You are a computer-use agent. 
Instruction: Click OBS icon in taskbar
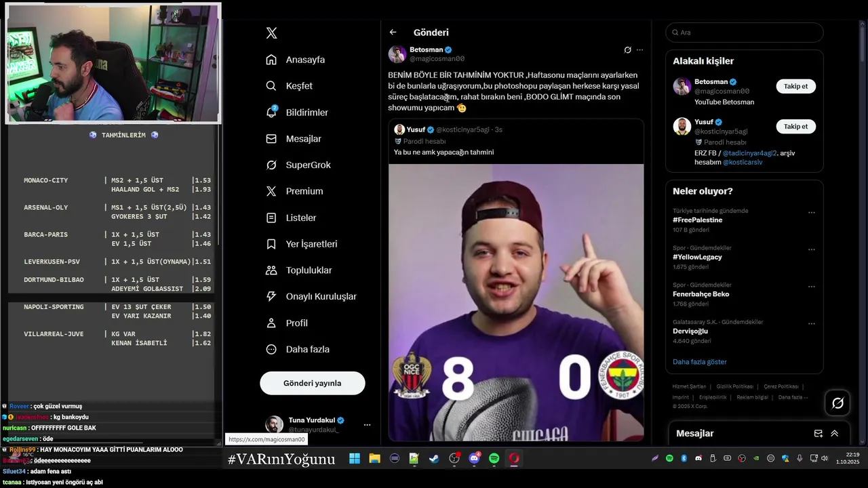[454, 459]
